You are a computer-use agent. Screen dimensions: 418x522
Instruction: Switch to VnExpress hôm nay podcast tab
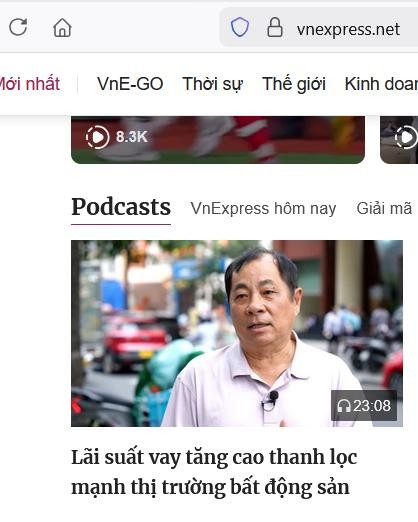tap(263, 209)
